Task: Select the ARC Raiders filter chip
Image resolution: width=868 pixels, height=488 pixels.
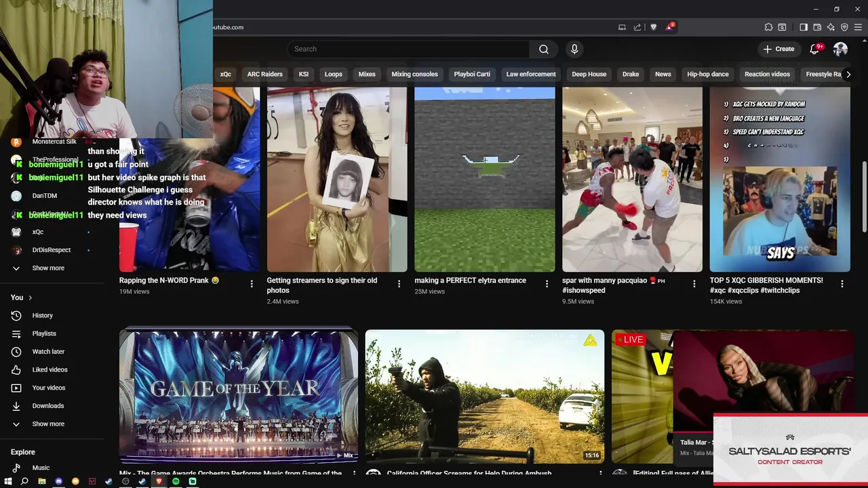Action: pos(264,74)
